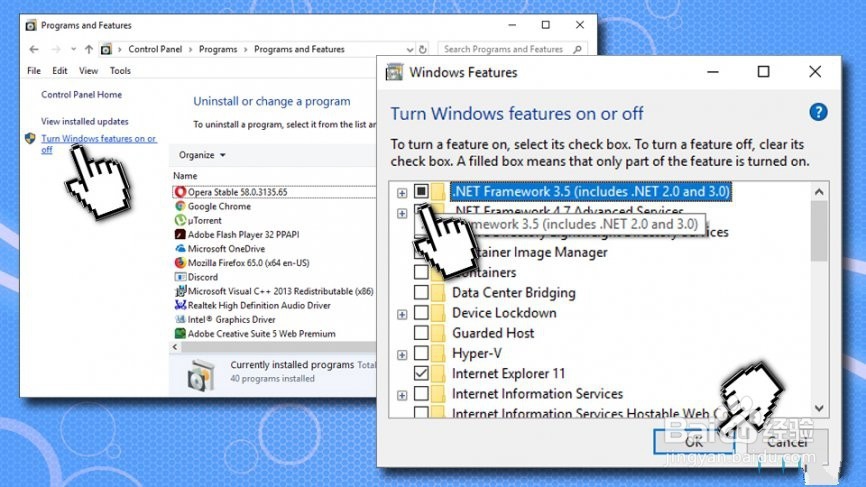Viewport: 866px width, 487px height.
Task: Click the Google Chrome icon in list
Action: 179,206
